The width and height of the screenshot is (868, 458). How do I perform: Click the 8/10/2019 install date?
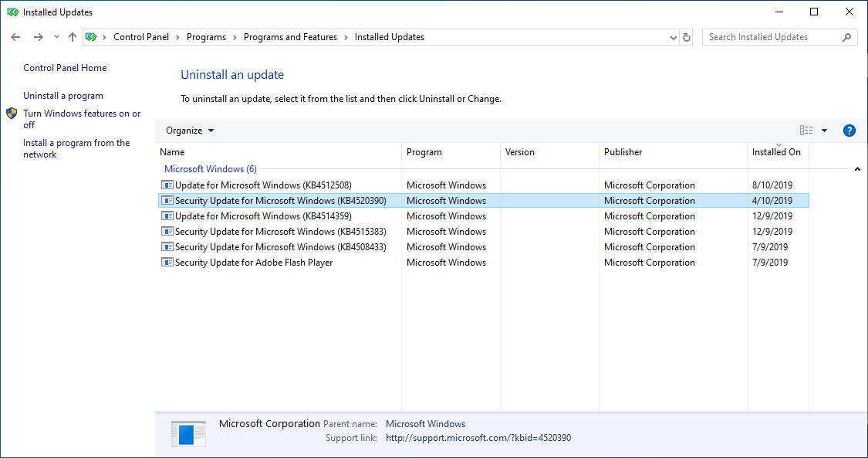(x=772, y=185)
